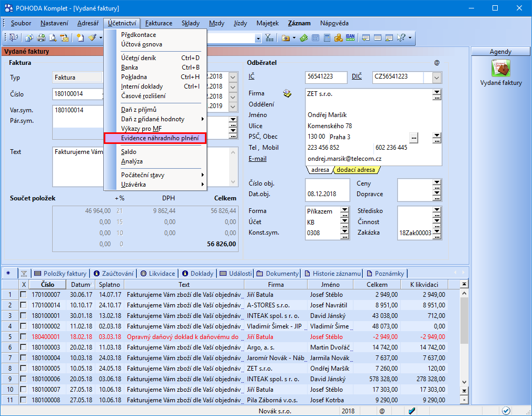Open Vydané faktury agenda icon in side panel
Image resolution: width=532 pixels, height=416 pixels.
(x=501, y=69)
